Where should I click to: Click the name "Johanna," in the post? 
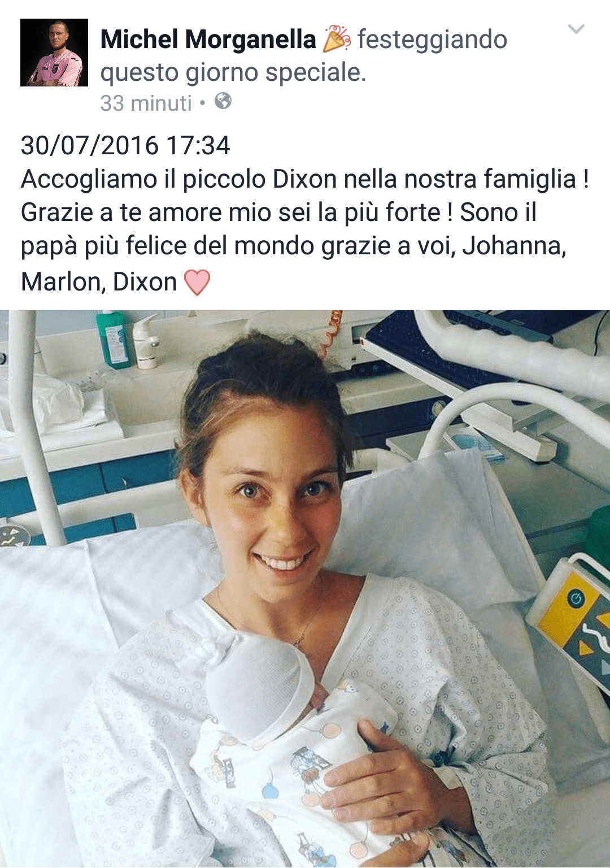point(514,246)
